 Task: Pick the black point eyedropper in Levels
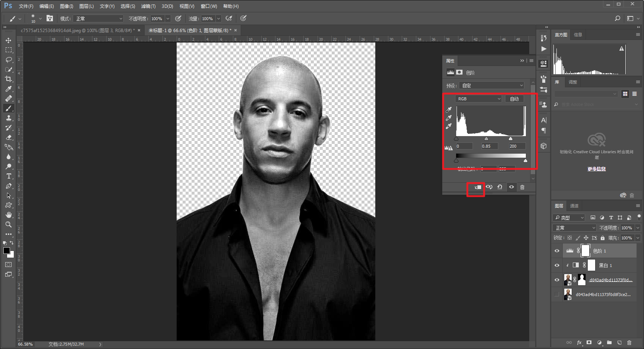(x=449, y=110)
